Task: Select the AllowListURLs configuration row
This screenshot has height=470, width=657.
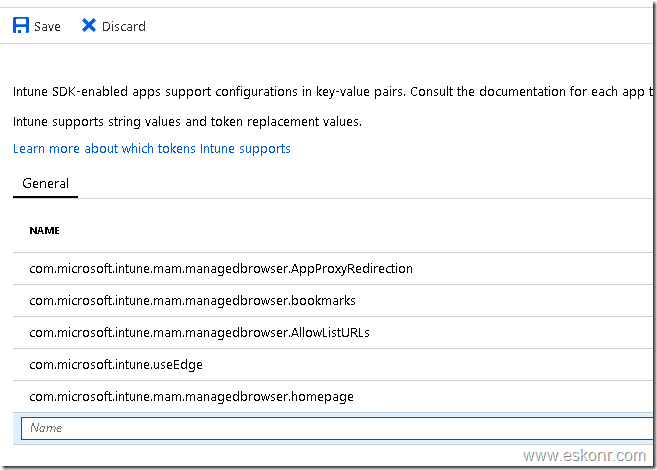Action: point(200,332)
